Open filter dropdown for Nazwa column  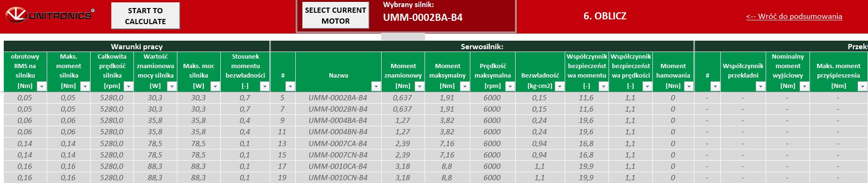pyautogui.click(x=376, y=86)
